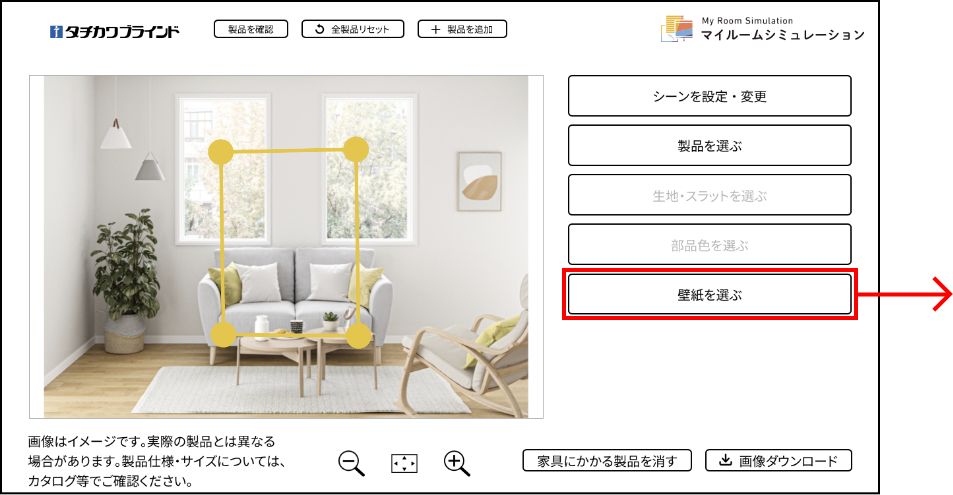This screenshot has height=495, width=953.
Task: Click the Tachikawa Blind logo
Action: tap(114, 31)
